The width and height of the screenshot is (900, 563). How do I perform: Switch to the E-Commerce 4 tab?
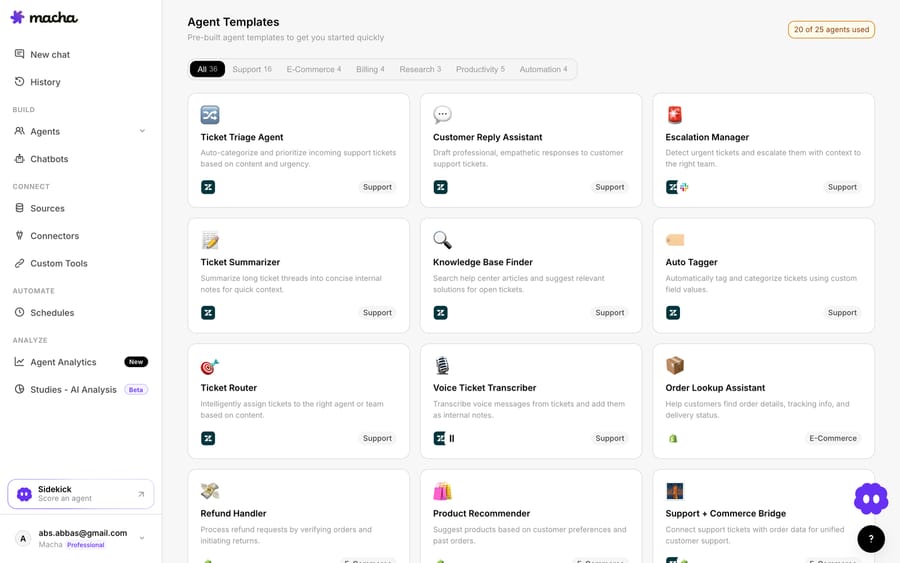pos(314,69)
